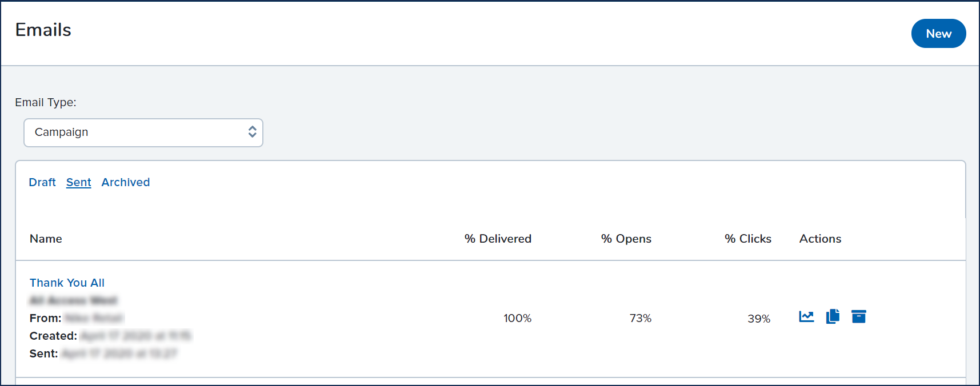Click the 39% clicks value

[x=758, y=319]
